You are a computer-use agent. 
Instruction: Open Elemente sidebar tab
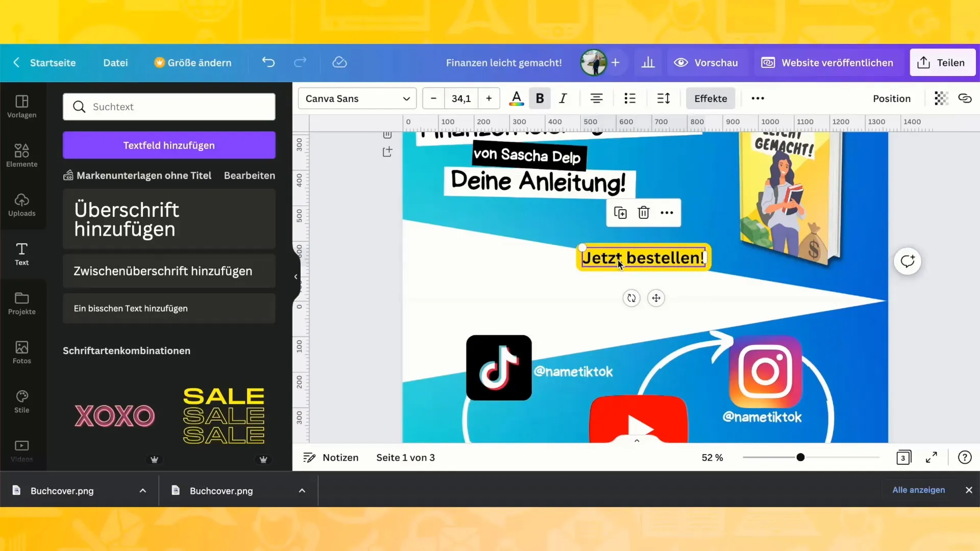[22, 156]
